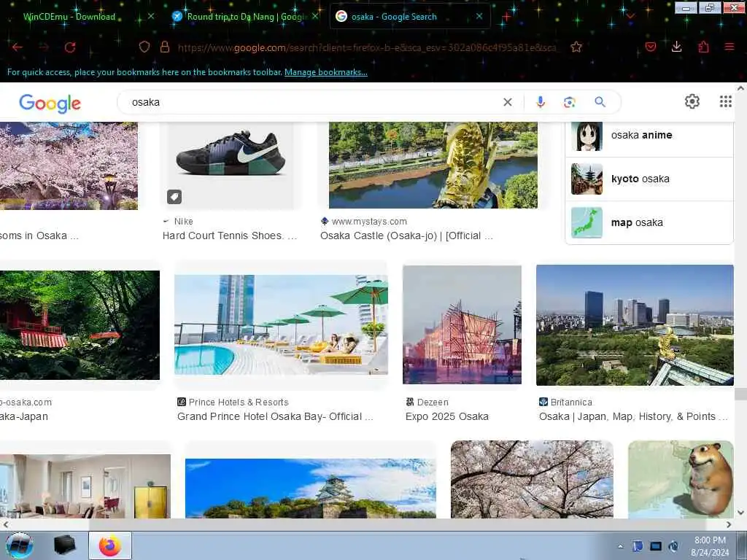Clear the search box with X icon
This screenshot has height=560, width=747.
508,102
